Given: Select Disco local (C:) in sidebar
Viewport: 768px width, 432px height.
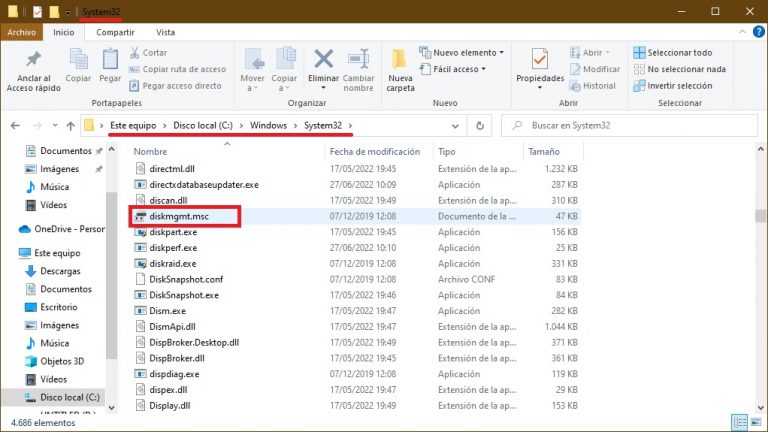Looking at the screenshot, I should click(x=70, y=397).
